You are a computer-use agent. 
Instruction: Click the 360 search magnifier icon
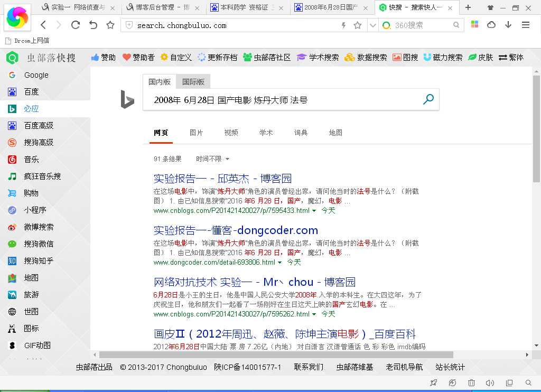[x=456, y=25]
